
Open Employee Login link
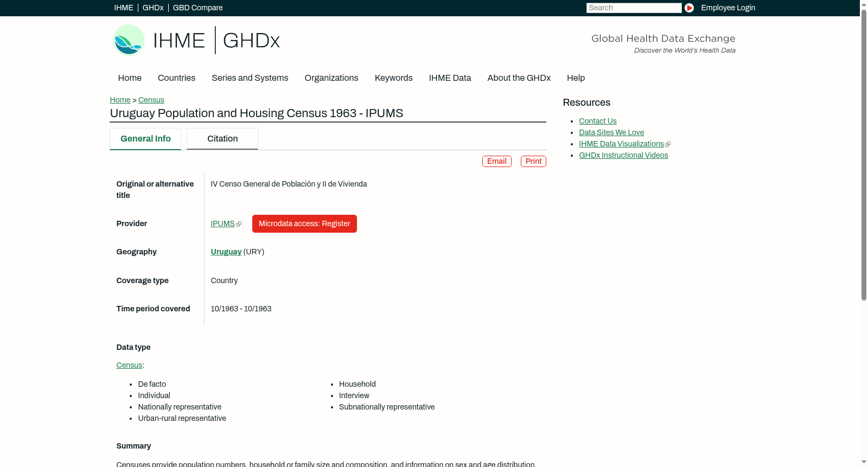(728, 8)
